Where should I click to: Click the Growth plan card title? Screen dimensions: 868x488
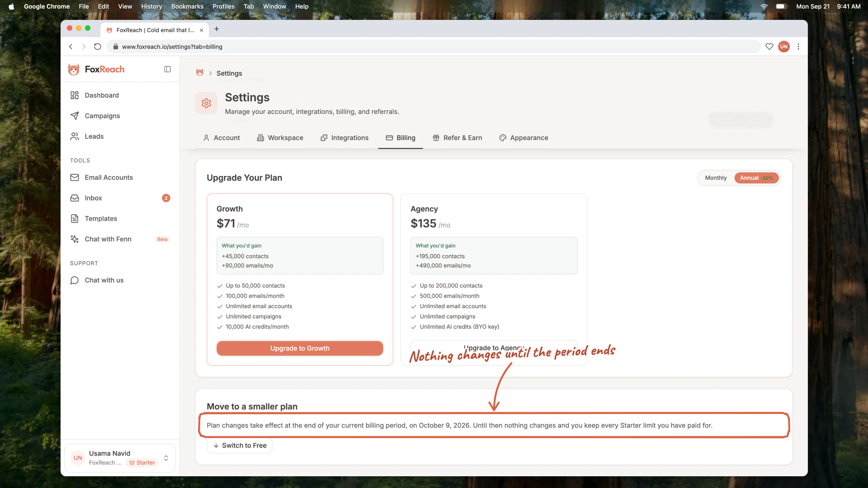(229, 209)
